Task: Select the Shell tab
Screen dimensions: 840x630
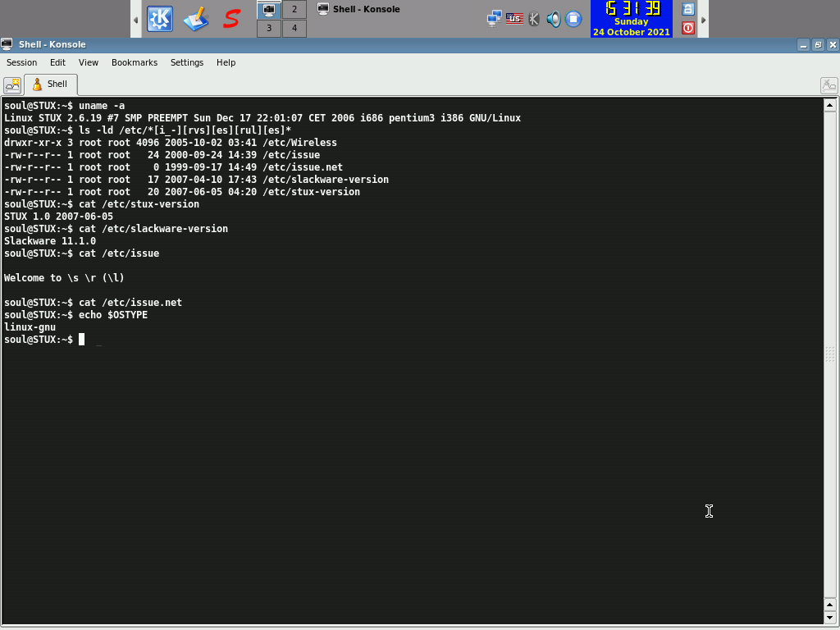Action: [x=50, y=84]
